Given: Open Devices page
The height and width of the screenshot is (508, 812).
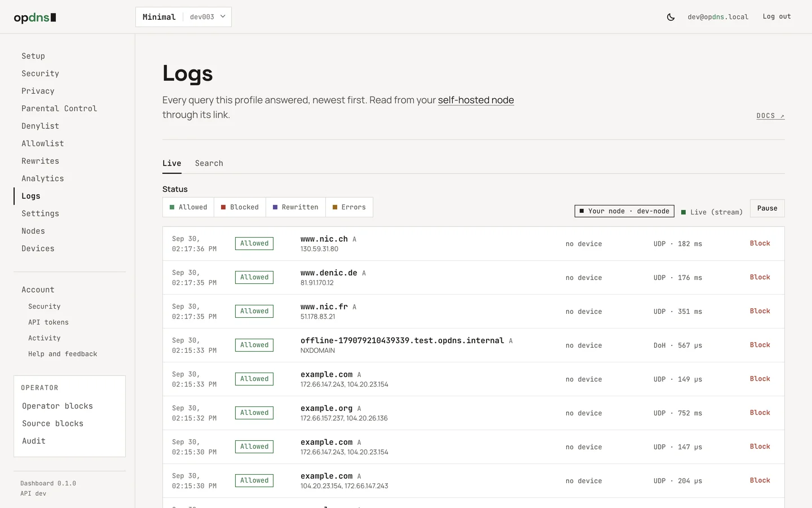Looking at the screenshot, I should (x=38, y=248).
